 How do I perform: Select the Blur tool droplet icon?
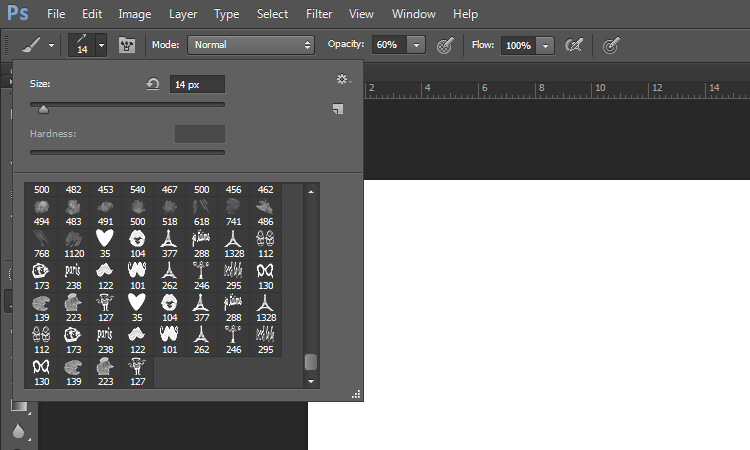coord(18,431)
